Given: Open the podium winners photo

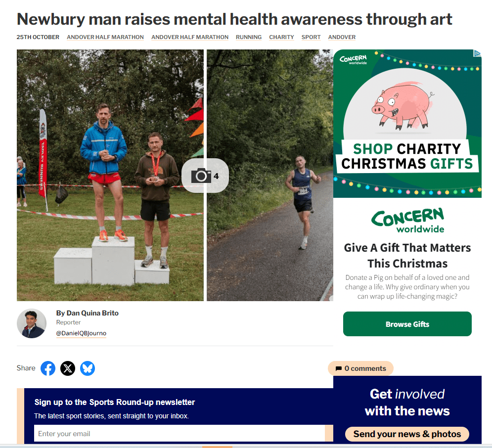Looking at the screenshot, I should 110,175.
